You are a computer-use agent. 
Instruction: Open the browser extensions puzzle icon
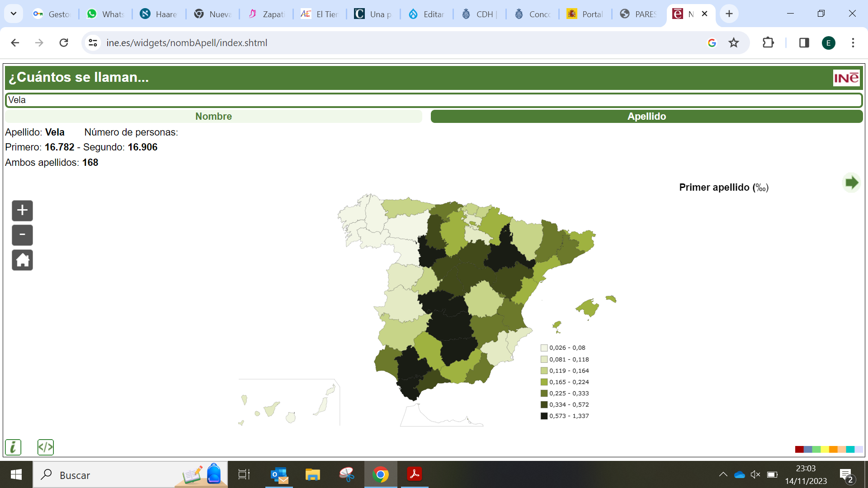pyautogui.click(x=768, y=43)
